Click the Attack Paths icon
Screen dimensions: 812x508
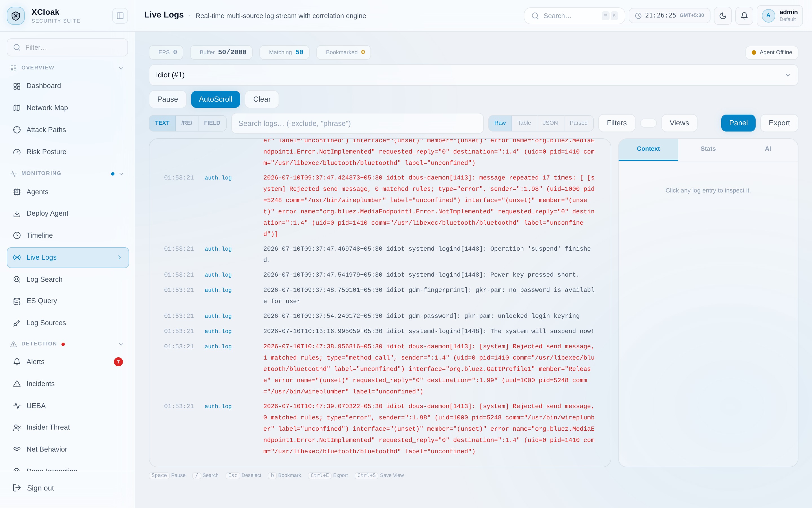point(17,130)
